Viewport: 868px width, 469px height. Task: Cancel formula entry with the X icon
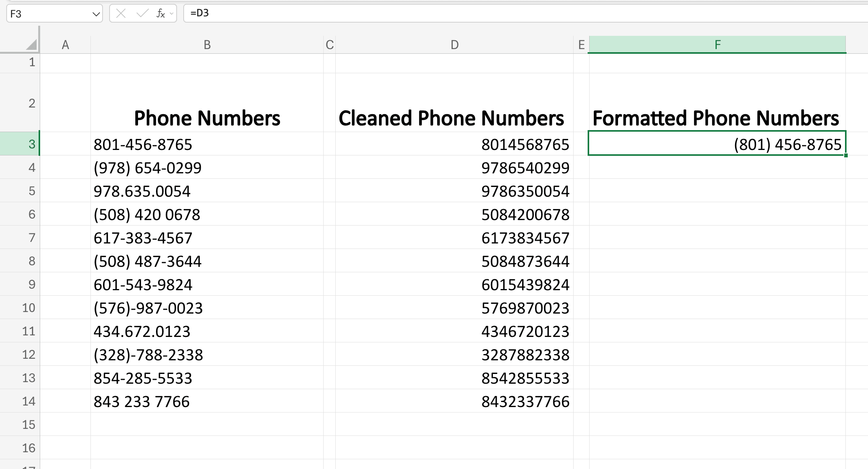click(121, 13)
